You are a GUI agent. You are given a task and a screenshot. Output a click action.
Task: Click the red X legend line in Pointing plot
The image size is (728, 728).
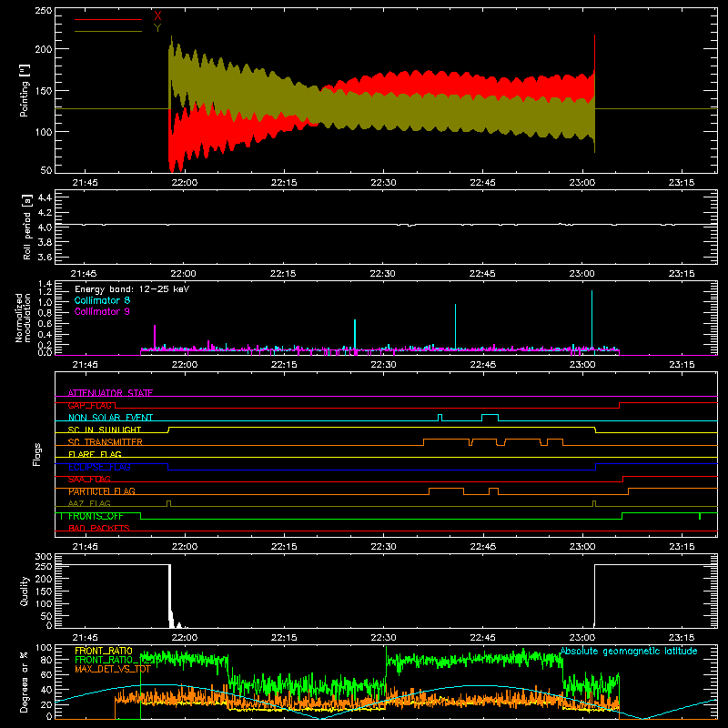[108, 19]
